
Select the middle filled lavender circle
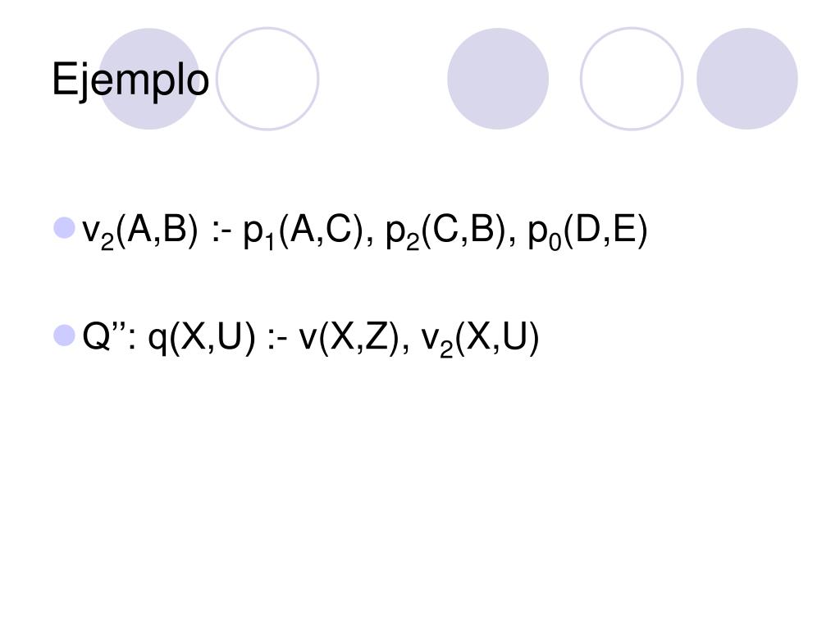point(498,79)
